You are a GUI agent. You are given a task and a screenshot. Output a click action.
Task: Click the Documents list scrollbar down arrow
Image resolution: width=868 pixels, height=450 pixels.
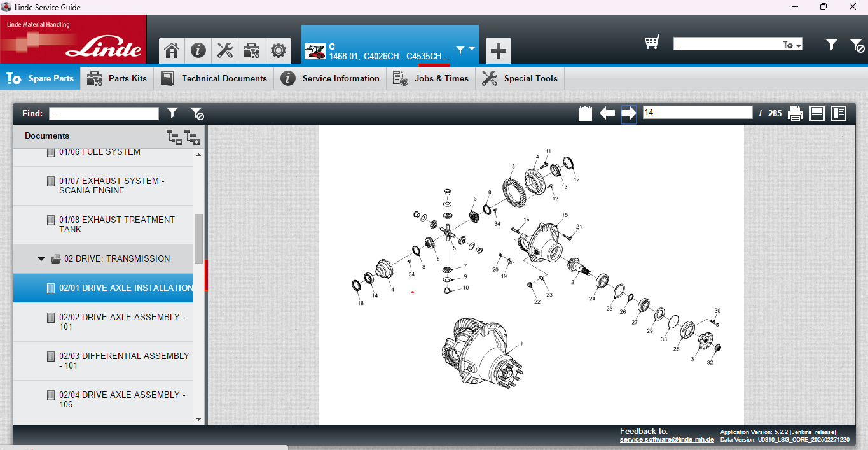[x=199, y=419]
